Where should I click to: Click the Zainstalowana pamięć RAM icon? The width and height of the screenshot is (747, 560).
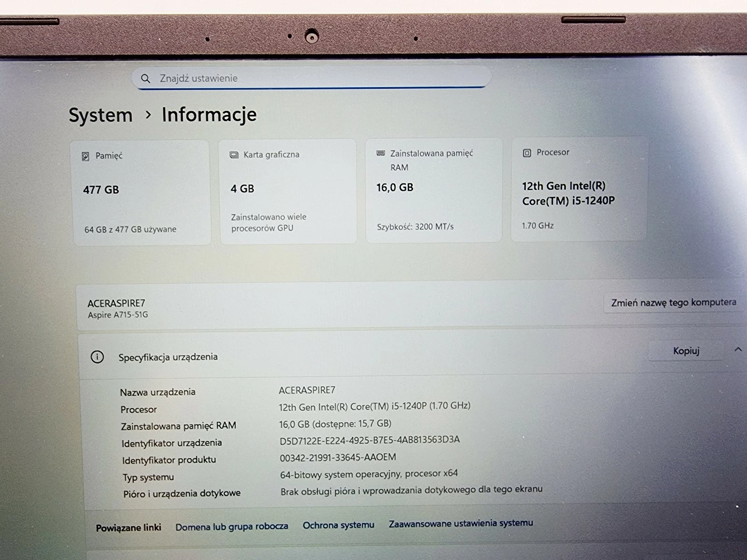380,153
